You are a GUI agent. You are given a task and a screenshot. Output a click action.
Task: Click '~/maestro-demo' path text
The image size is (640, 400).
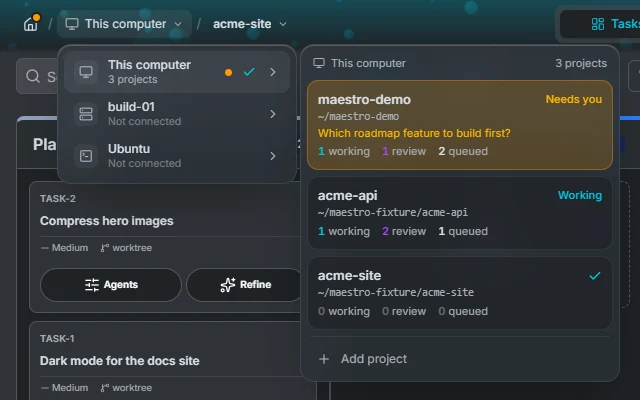(358, 117)
